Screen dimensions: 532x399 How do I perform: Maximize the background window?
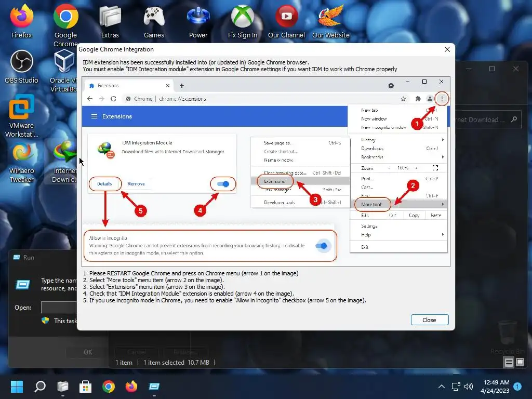pos(491,69)
